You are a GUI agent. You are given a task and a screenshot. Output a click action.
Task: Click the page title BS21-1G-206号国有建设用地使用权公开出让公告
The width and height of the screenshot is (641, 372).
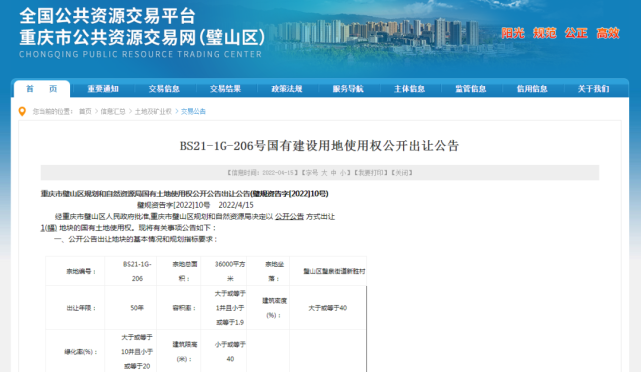320,146
